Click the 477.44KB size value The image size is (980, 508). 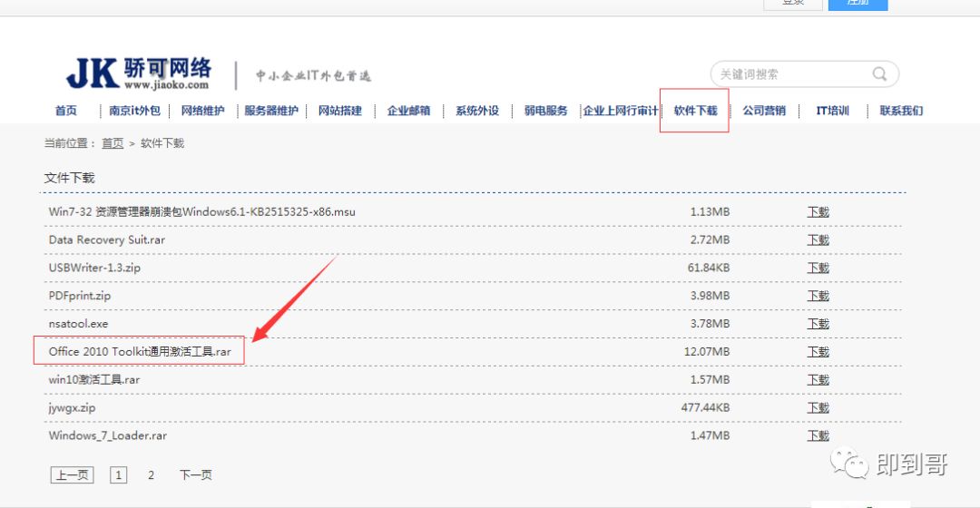tap(706, 408)
